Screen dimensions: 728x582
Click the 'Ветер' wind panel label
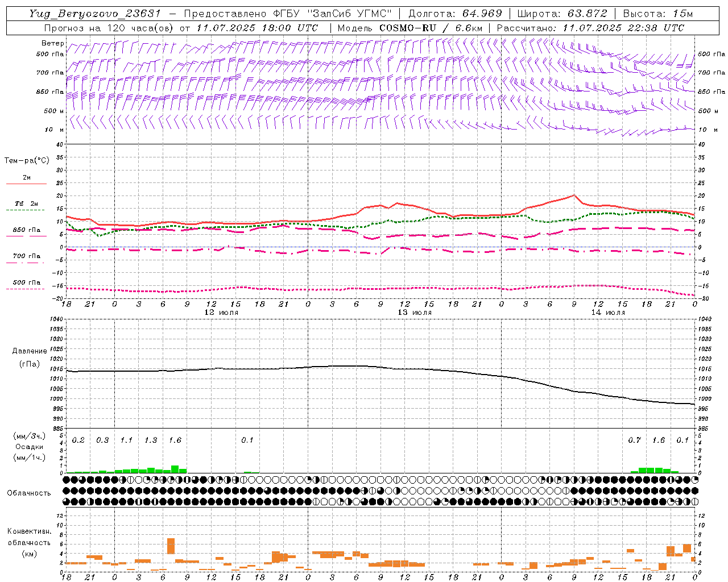click(53, 43)
